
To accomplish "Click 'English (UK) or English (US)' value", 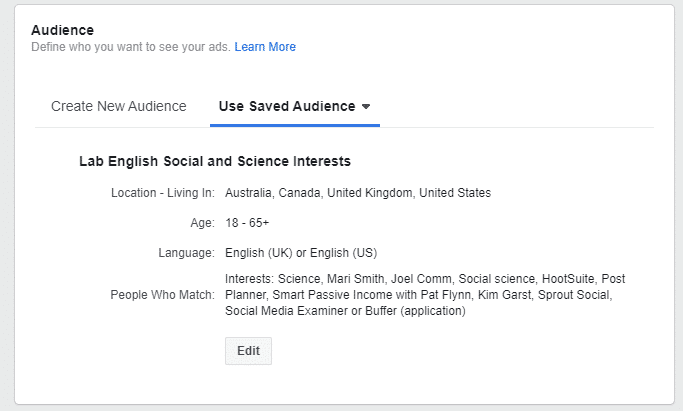I will pos(301,253).
